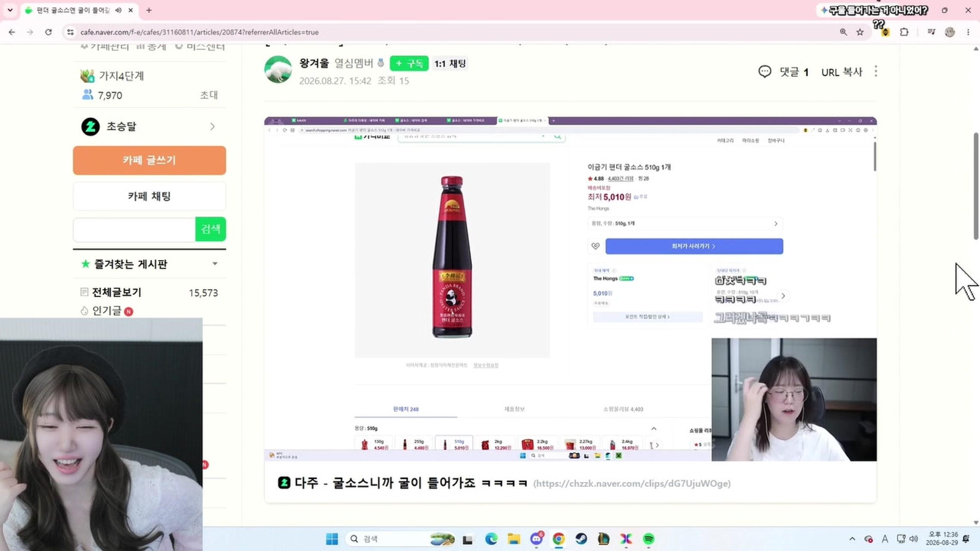Click the taskbar 검색 search box
Screen dimensions: 980x551
click(400, 539)
